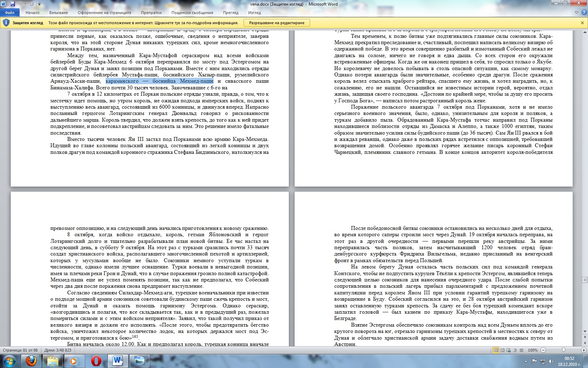Click the zoom out minus button

[x=543, y=350]
